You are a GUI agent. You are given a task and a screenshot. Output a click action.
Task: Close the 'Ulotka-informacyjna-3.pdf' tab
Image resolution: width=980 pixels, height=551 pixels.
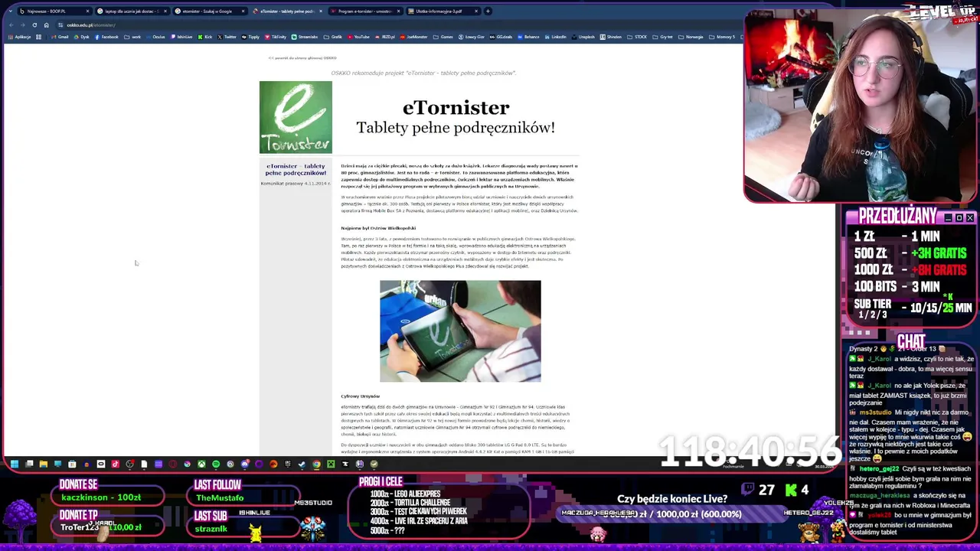point(476,11)
